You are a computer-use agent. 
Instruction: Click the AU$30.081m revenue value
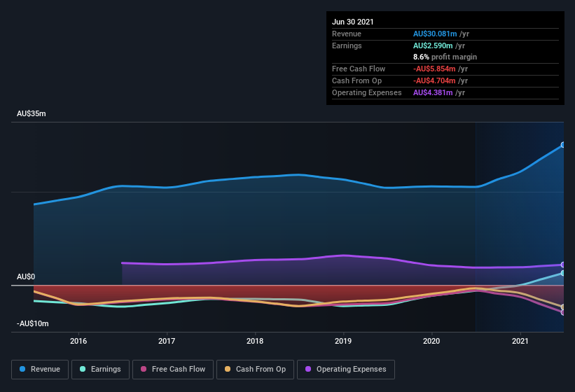tap(435, 34)
